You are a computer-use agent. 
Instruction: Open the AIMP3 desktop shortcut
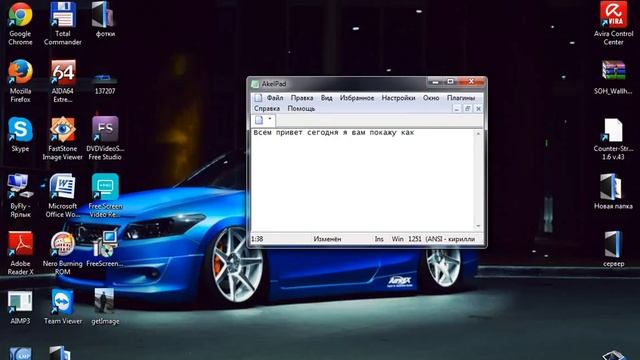point(20,302)
